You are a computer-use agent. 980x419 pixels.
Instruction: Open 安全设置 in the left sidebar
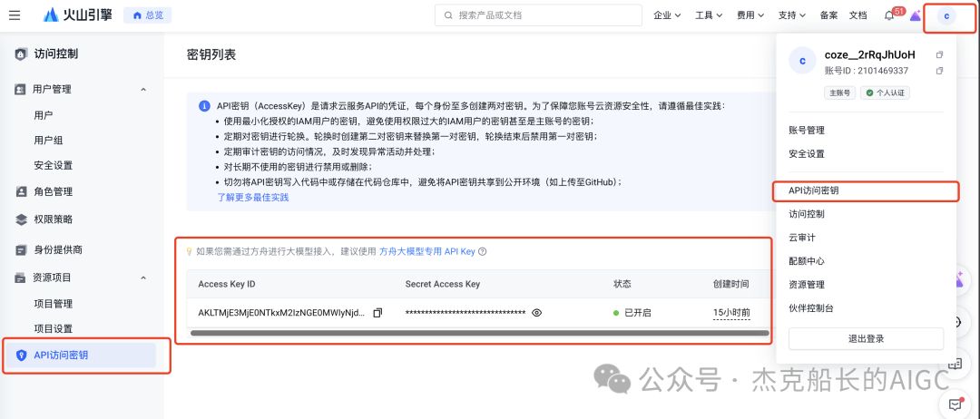[x=54, y=165]
